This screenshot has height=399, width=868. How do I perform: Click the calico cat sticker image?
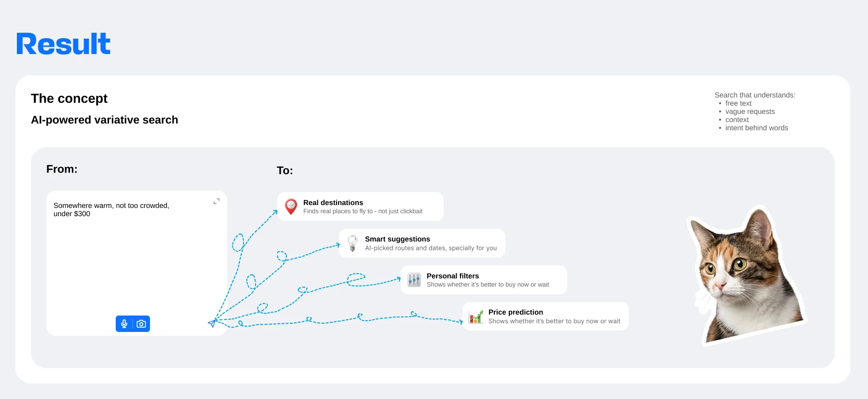[x=745, y=275]
